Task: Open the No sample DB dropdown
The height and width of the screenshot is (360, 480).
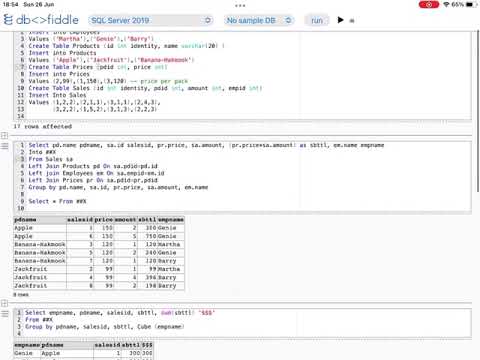Action: pyautogui.click(x=259, y=20)
